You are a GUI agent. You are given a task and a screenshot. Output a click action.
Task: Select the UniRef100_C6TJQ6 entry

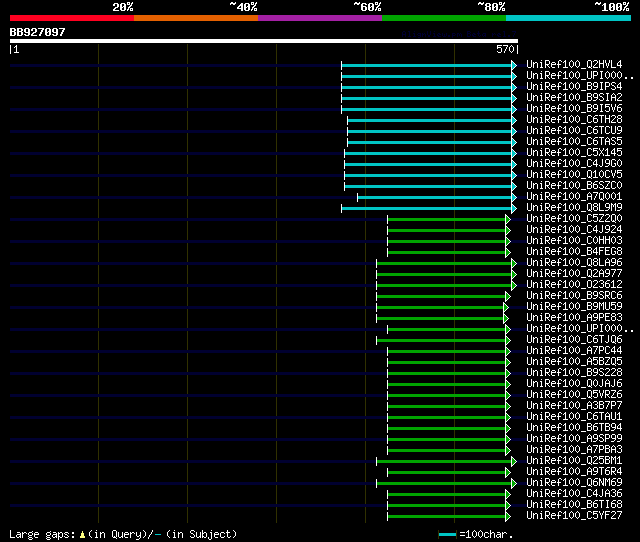click(574, 340)
